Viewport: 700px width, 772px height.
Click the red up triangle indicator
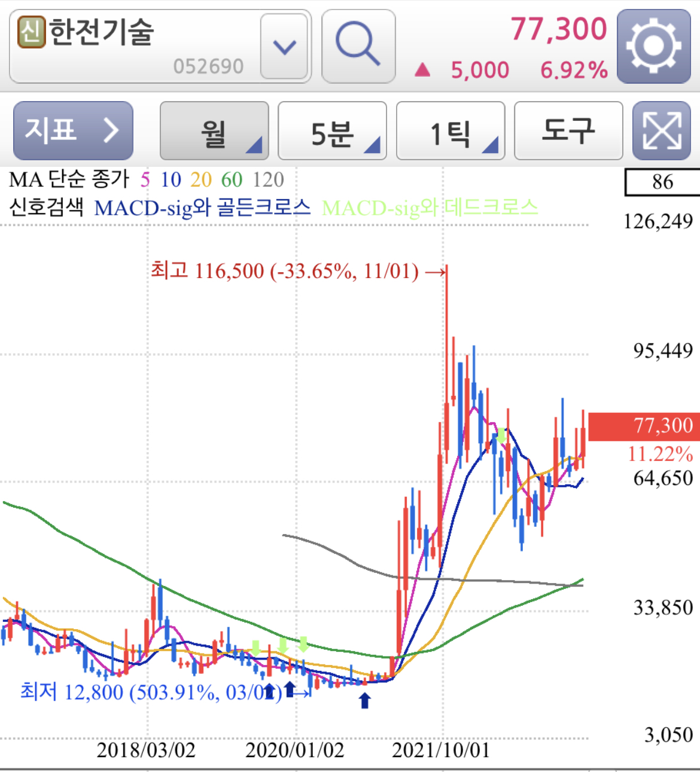click(422, 71)
